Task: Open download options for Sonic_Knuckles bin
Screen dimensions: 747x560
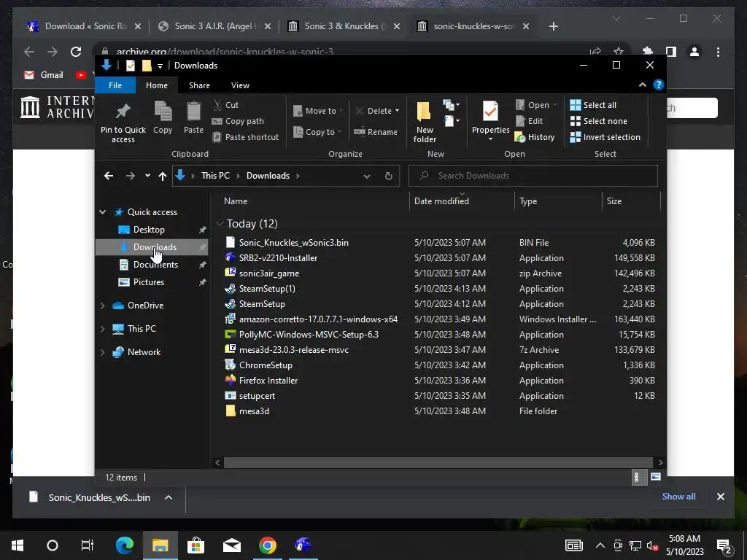Action: pos(169,497)
